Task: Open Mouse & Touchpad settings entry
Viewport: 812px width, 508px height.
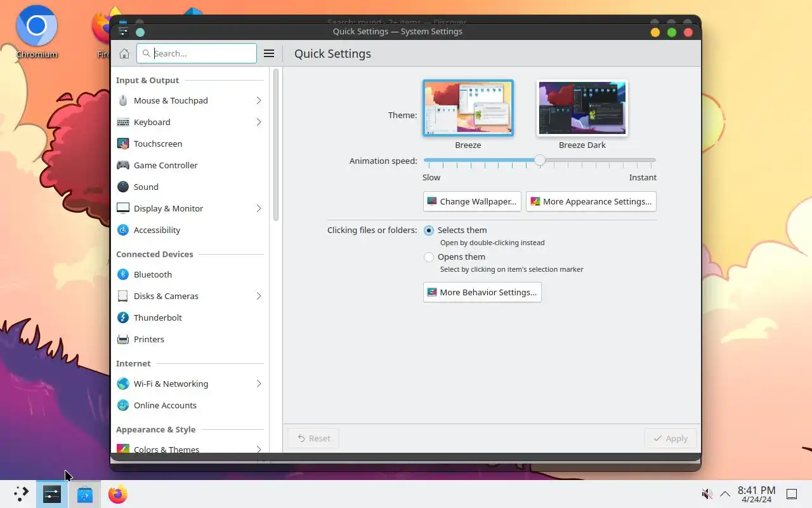Action: tap(190, 100)
